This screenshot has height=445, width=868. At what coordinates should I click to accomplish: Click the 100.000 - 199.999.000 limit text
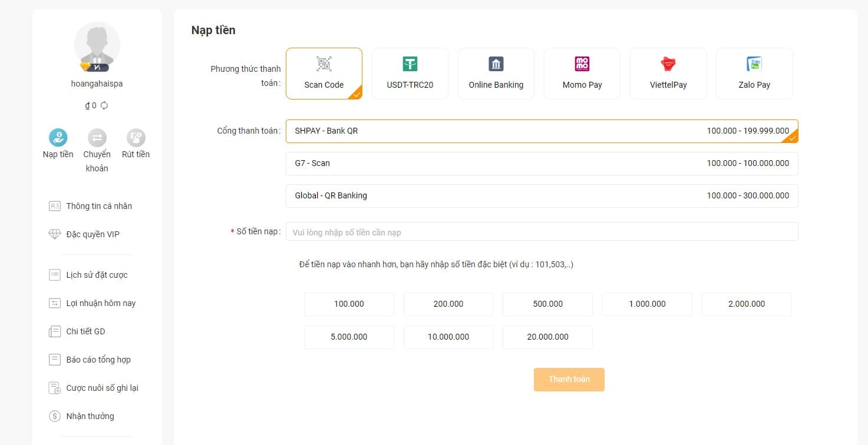click(748, 131)
